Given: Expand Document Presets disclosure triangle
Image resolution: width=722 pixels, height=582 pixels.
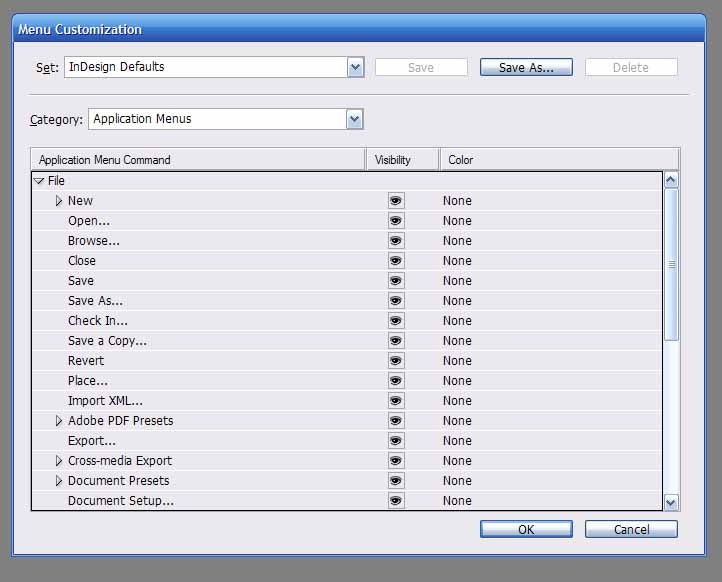Looking at the screenshot, I should pos(58,481).
